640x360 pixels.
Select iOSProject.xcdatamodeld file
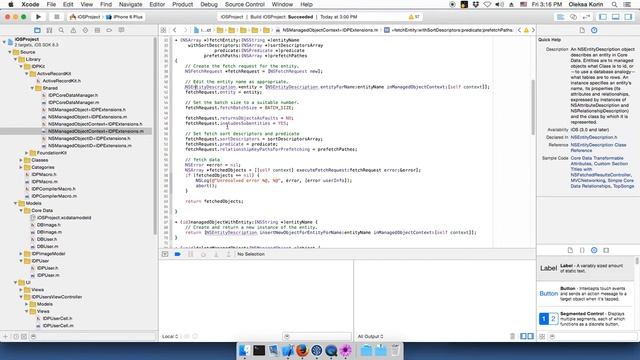click(x=64, y=218)
